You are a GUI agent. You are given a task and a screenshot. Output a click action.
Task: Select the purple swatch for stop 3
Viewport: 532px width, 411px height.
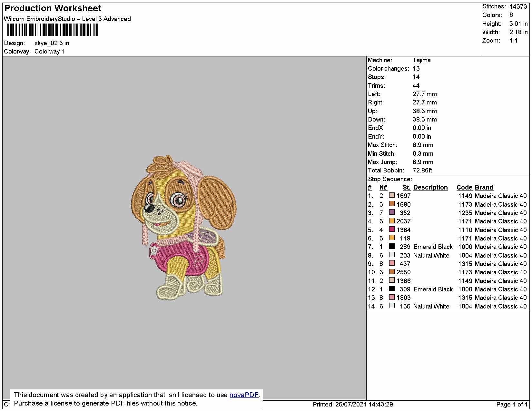pos(392,212)
